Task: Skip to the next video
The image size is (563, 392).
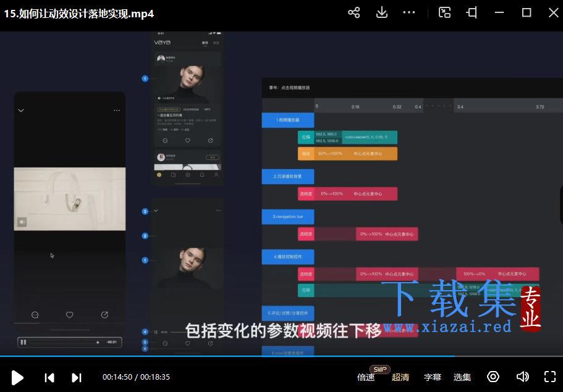Action: click(77, 378)
